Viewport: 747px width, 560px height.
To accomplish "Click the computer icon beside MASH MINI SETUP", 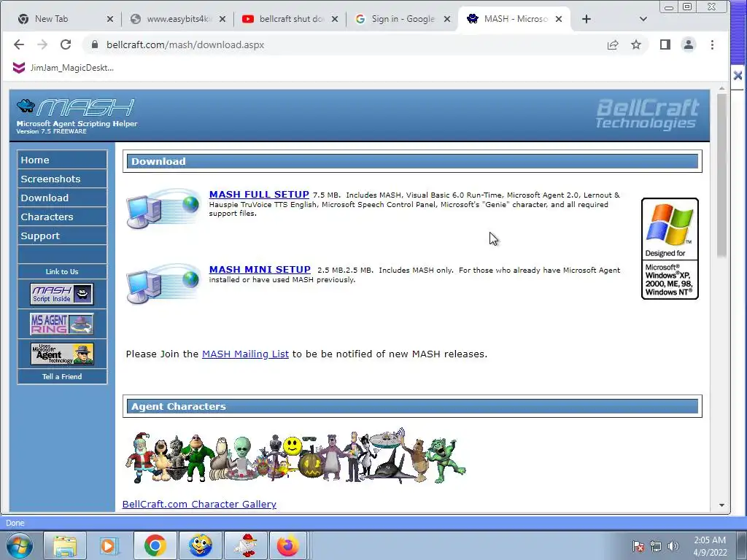I will (x=163, y=284).
